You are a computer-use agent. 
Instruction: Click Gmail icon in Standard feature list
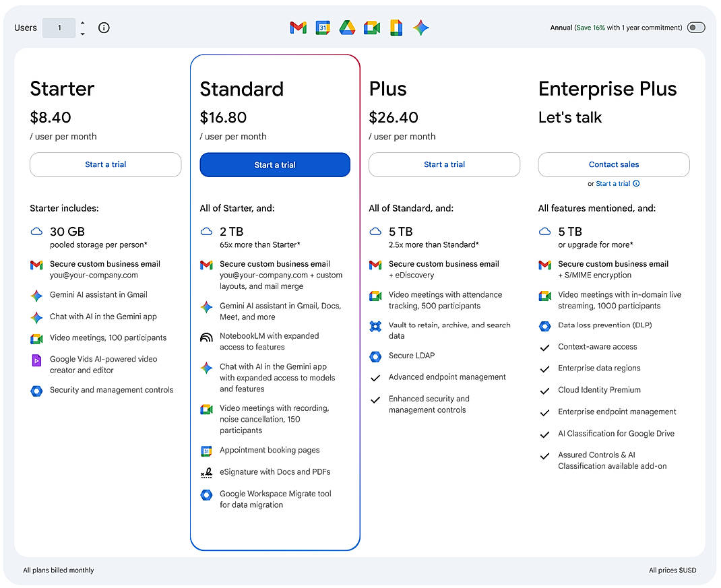[206, 265]
